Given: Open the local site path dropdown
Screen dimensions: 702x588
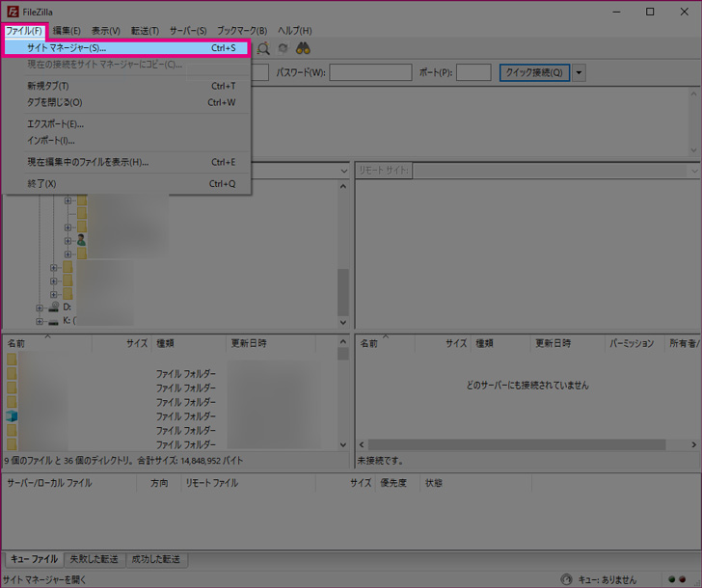Looking at the screenshot, I should [x=344, y=171].
